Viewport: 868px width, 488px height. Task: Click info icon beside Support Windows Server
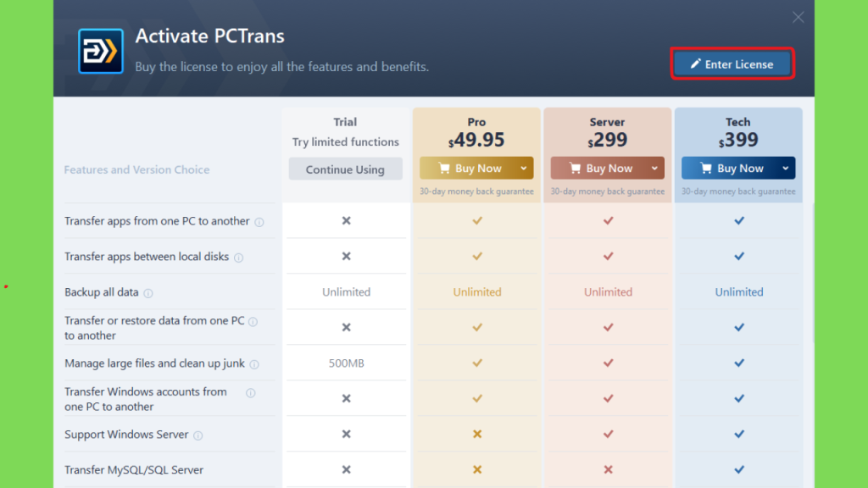coord(198,435)
